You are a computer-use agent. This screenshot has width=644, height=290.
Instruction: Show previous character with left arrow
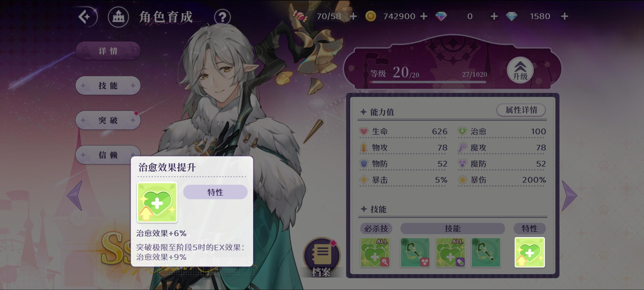[x=75, y=195]
